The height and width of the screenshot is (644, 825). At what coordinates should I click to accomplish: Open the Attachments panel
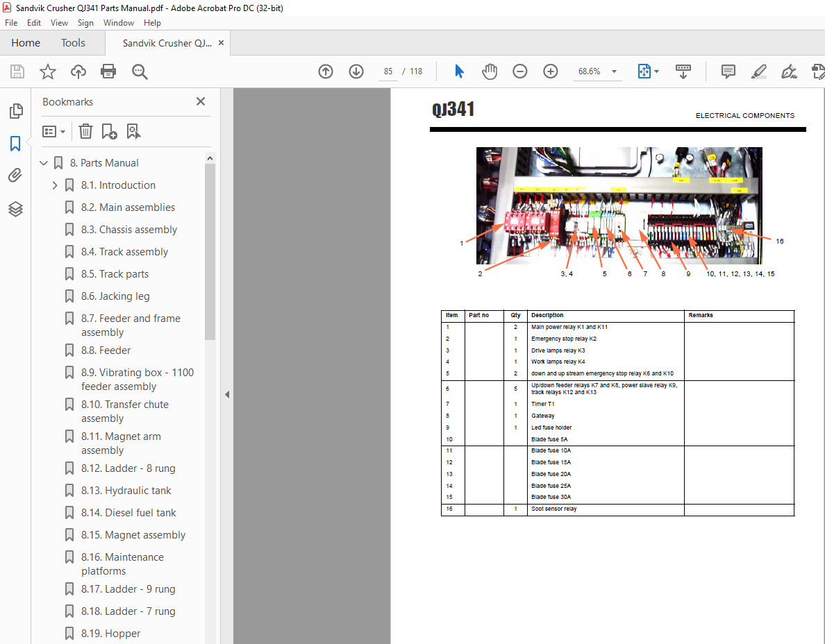[15, 176]
